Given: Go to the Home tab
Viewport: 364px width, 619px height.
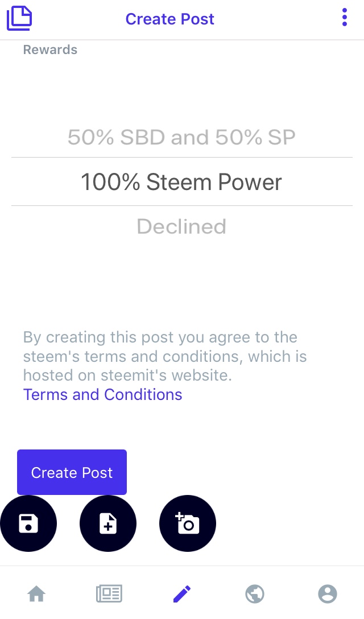Looking at the screenshot, I should [36, 594].
